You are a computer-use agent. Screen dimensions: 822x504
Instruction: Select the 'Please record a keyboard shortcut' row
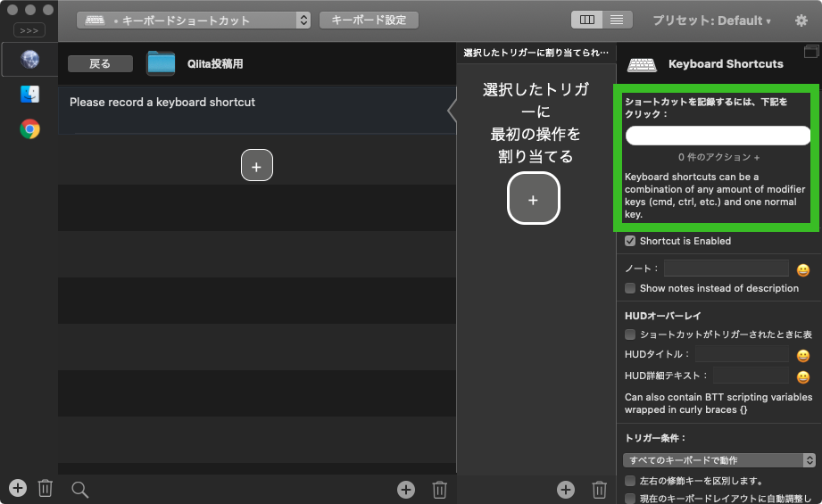[x=257, y=111]
